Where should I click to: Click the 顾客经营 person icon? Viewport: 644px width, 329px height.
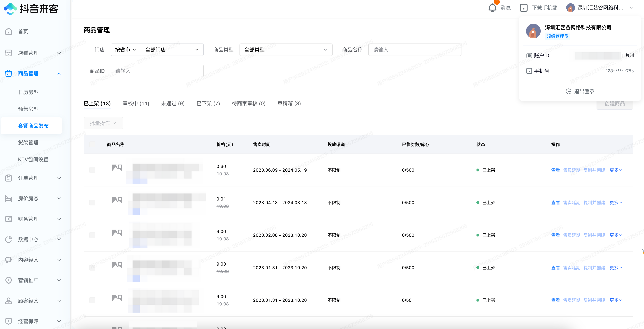point(9,301)
